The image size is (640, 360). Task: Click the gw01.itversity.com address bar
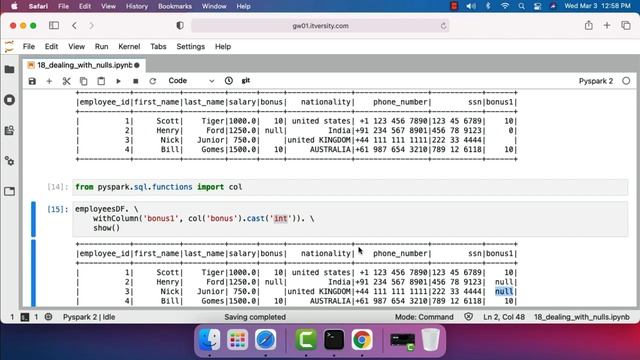coord(320,26)
